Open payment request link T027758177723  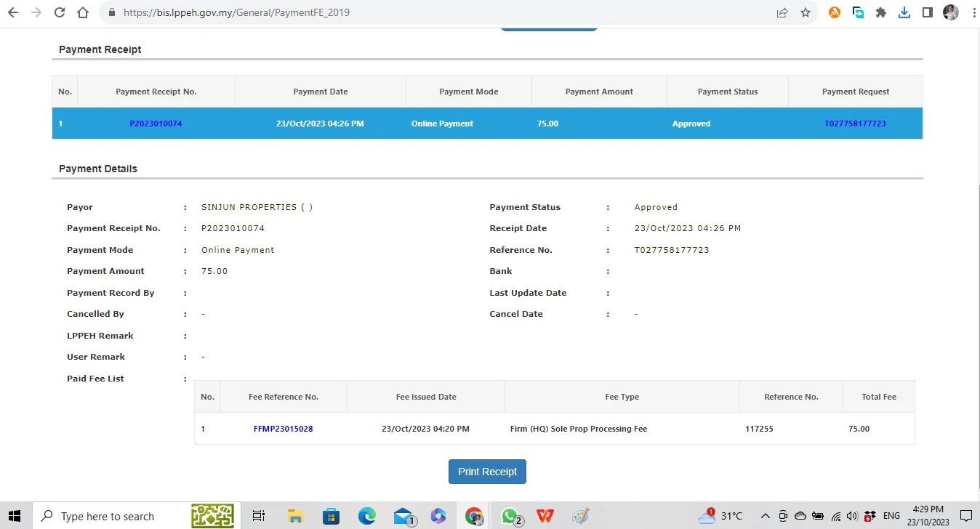(855, 124)
